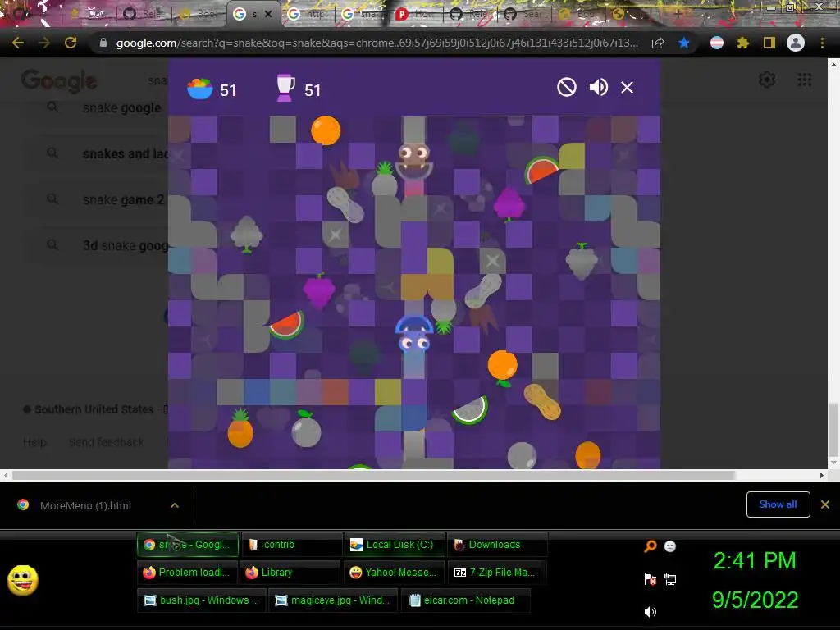Click the gray round face tray icon

669,546
